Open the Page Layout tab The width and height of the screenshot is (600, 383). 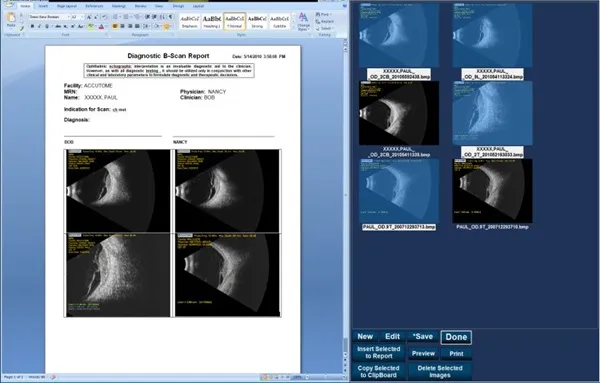pos(67,6)
